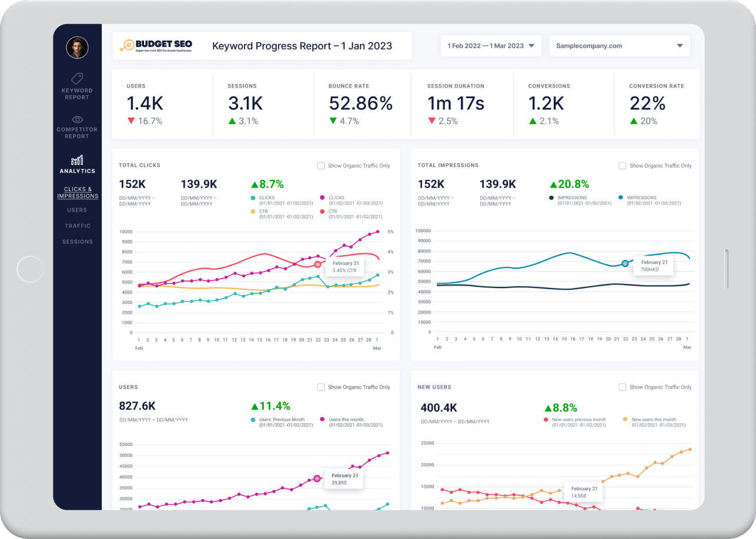Open Keyword Report tag icon
Viewport: 756px width, 539px height.
77,78
